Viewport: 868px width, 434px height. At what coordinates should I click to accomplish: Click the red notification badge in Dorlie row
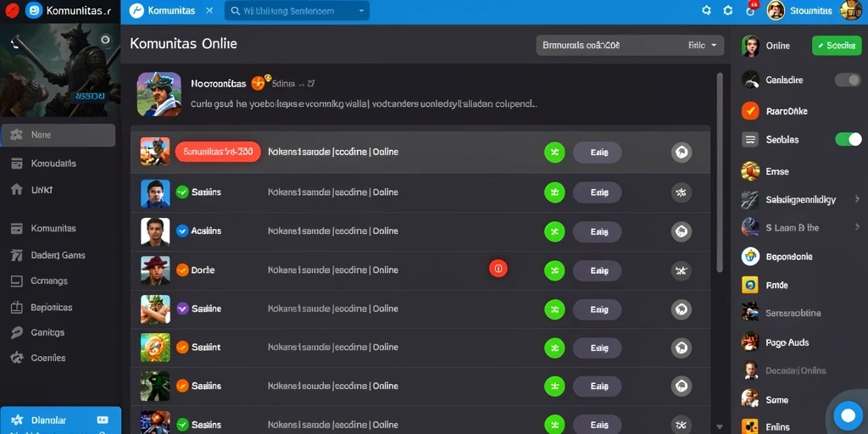498,269
